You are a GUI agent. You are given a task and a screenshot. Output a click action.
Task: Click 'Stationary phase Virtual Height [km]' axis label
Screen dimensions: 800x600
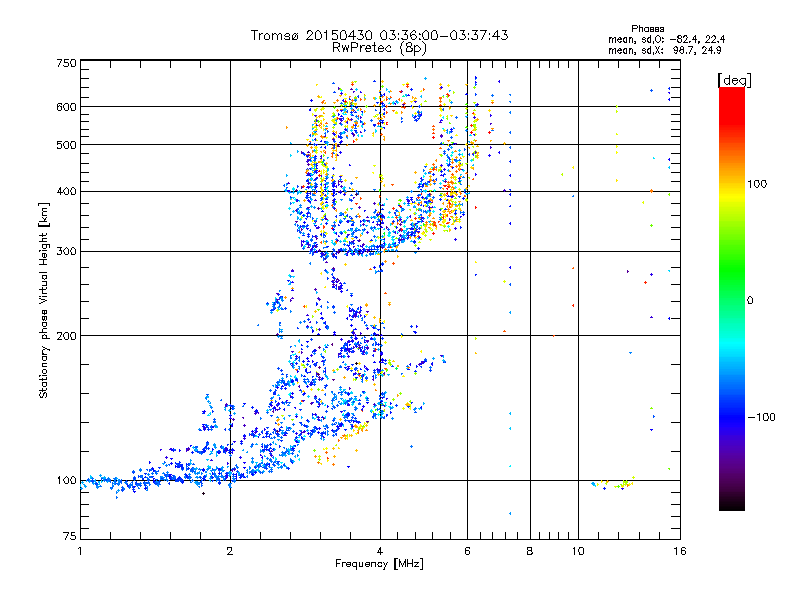[x=44, y=301]
